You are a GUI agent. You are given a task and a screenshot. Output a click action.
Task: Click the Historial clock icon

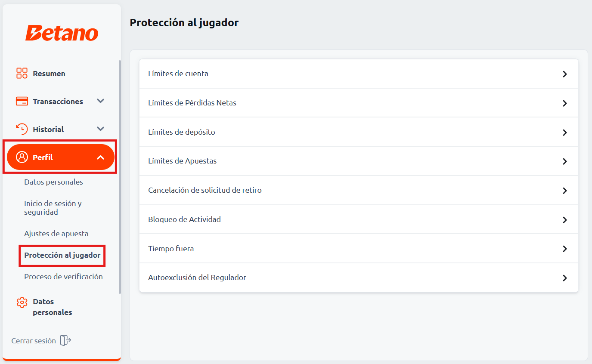[x=22, y=129]
